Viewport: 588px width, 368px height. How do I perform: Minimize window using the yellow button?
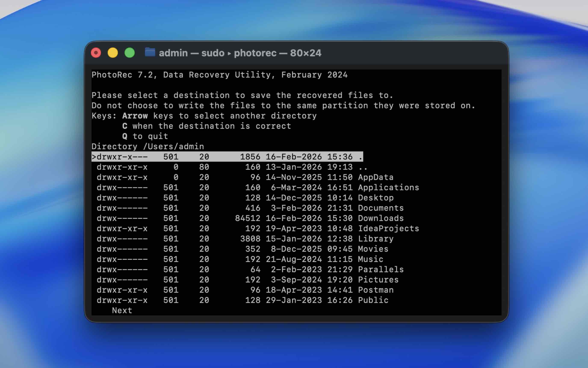(113, 53)
